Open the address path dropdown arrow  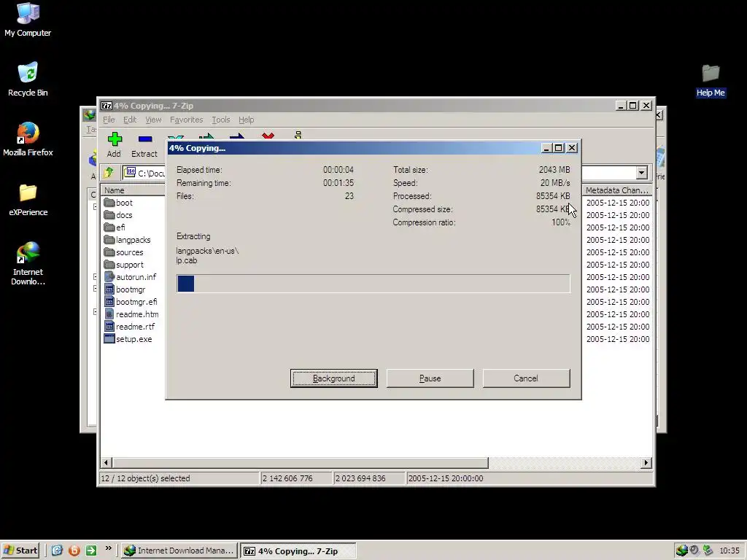point(642,172)
